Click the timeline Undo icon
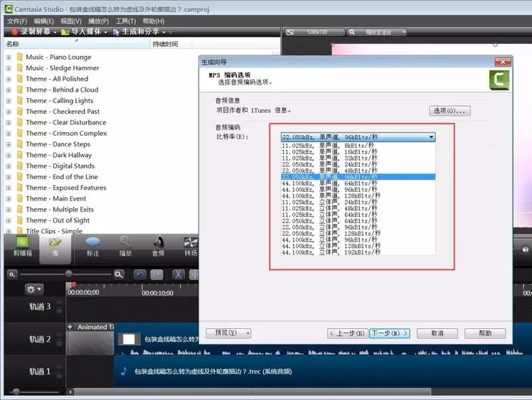Image resolution: width=532 pixels, height=400 pixels. tap(140, 274)
